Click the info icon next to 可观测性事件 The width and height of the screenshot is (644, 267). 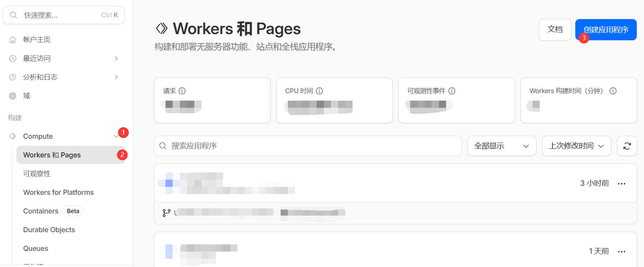[452, 91]
